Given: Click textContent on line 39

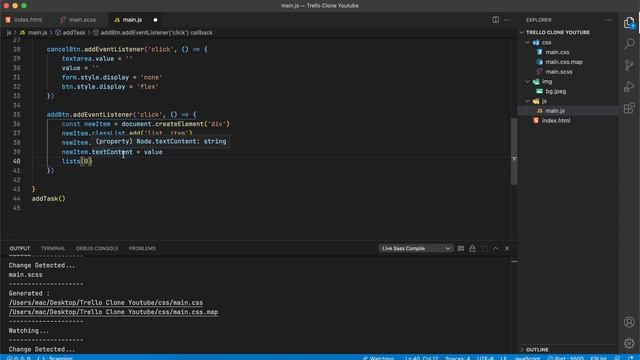Looking at the screenshot, I should click(112, 152).
